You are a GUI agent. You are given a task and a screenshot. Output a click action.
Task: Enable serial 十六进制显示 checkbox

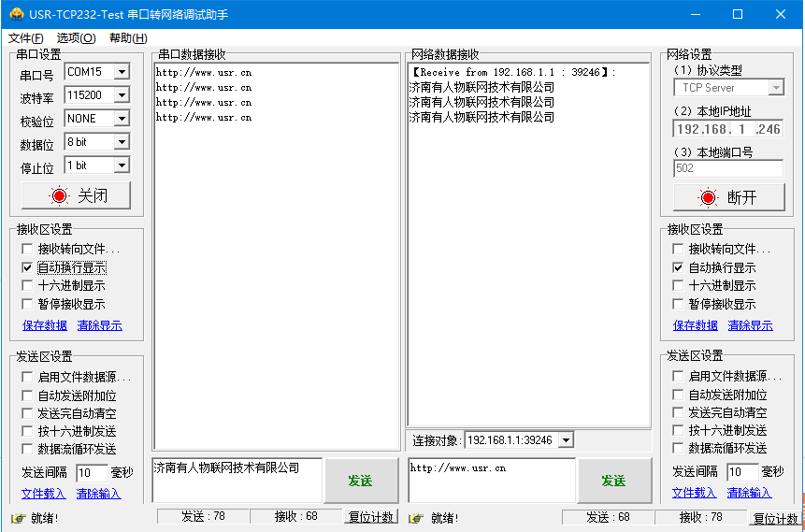[27, 285]
